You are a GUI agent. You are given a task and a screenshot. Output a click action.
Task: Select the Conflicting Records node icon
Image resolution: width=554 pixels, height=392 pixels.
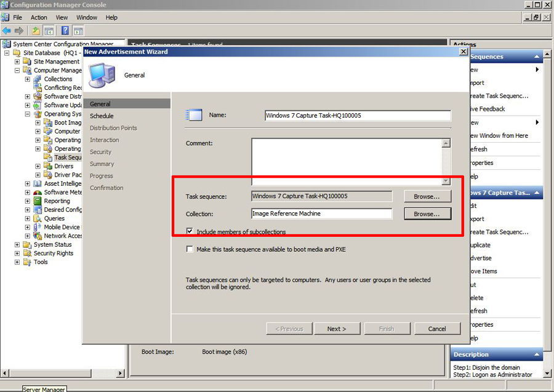click(38, 87)
